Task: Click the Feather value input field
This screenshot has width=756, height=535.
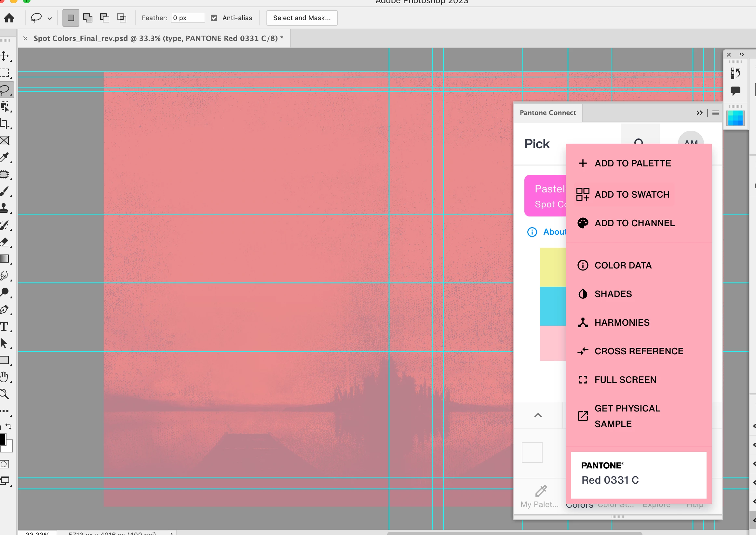Action: pyautogui.click(x=188, y=18)
